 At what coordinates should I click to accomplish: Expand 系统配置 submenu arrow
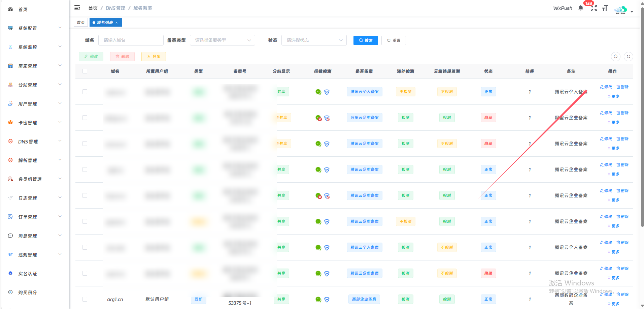[60, 28]
